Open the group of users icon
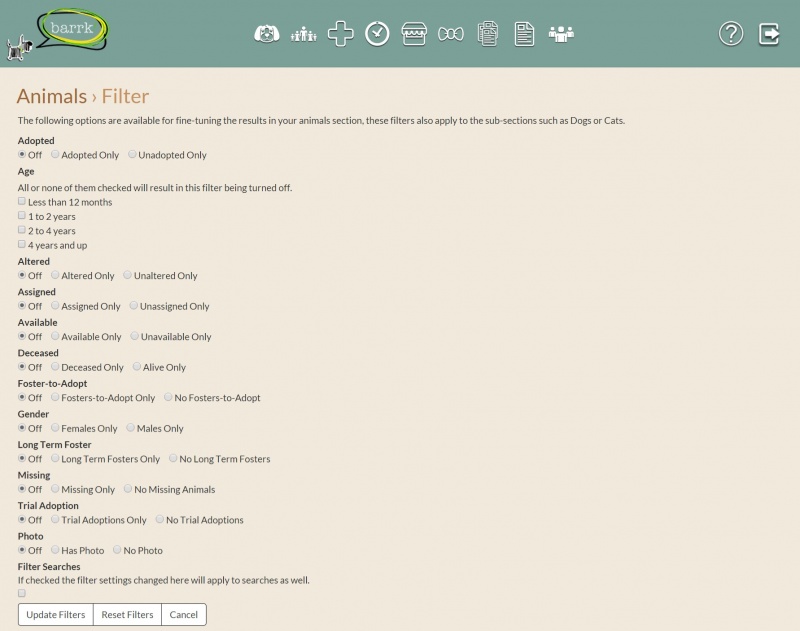Image resolution: width=800 pixels, height=631 pixels. (561, 34)
